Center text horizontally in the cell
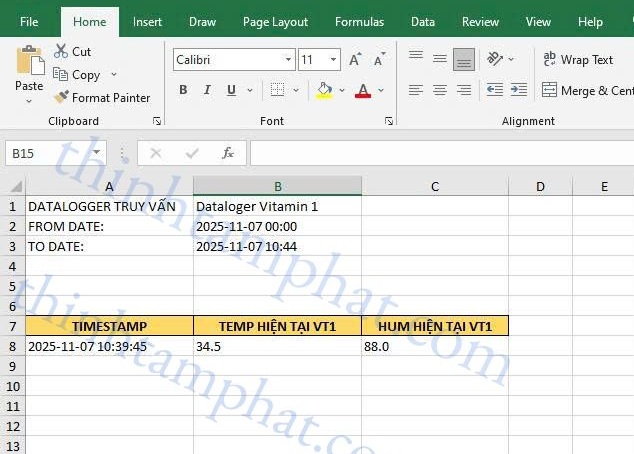 click(x=440, y=90)
